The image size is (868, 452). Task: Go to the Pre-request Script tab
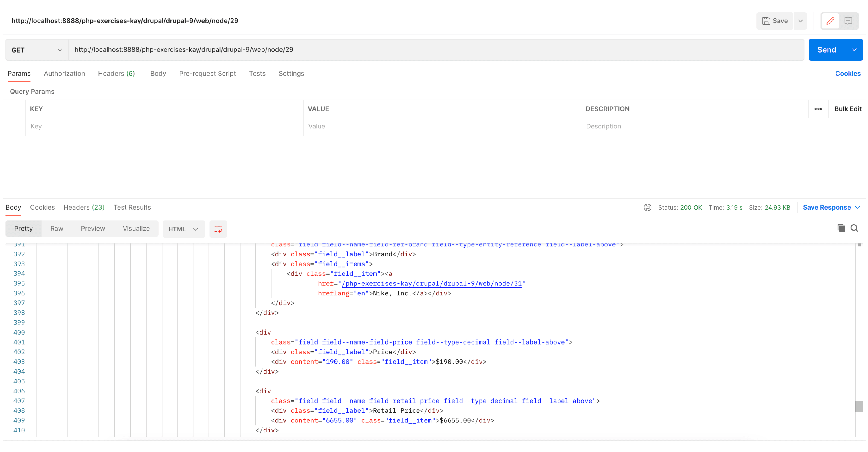(207, 73)
